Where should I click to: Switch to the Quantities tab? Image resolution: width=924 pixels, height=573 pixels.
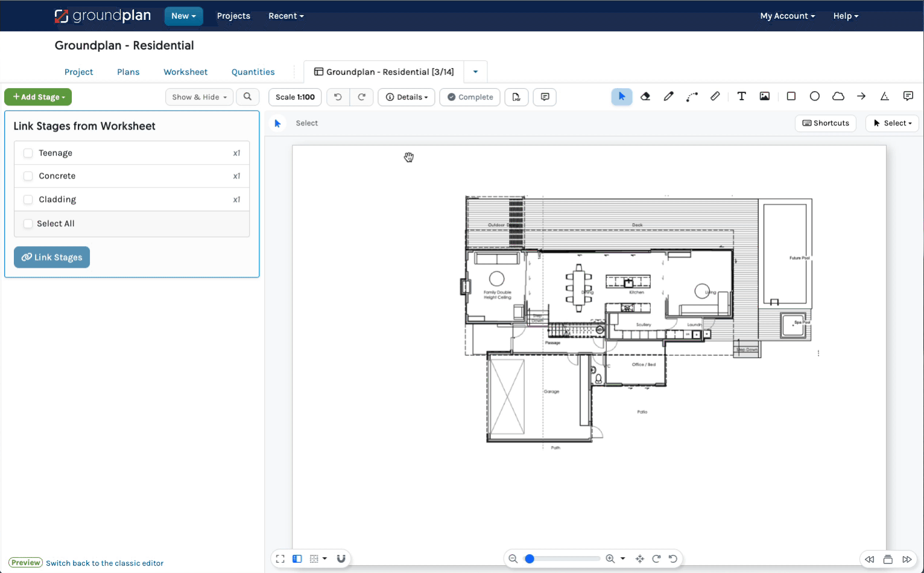[253, 72]
